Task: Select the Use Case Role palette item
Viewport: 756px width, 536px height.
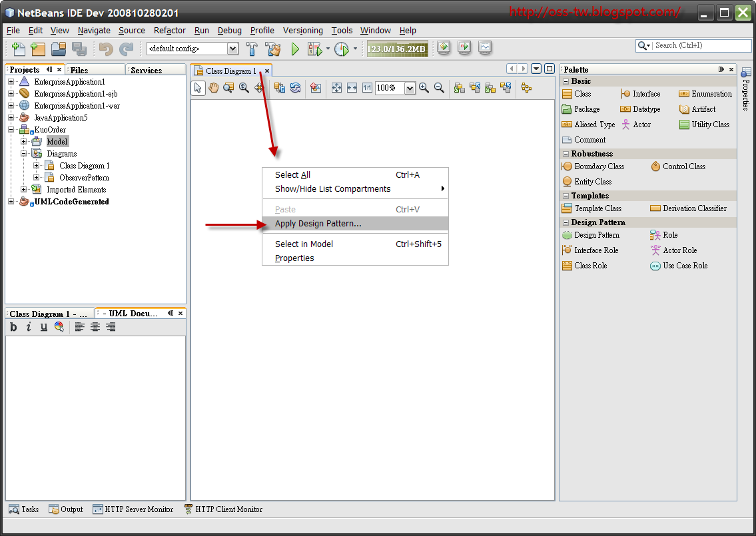Action: [x=679, y=266]
